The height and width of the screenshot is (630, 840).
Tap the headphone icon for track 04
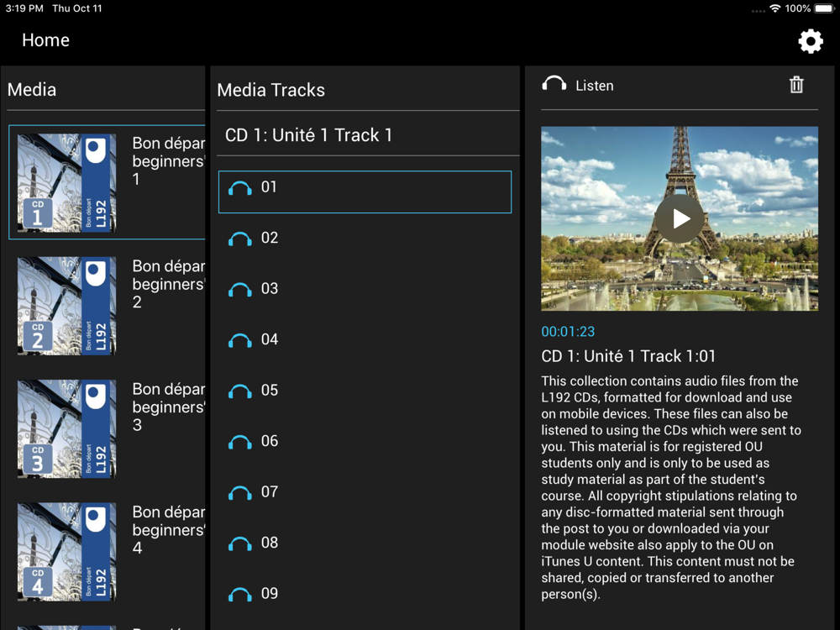[x=240, y=341]
